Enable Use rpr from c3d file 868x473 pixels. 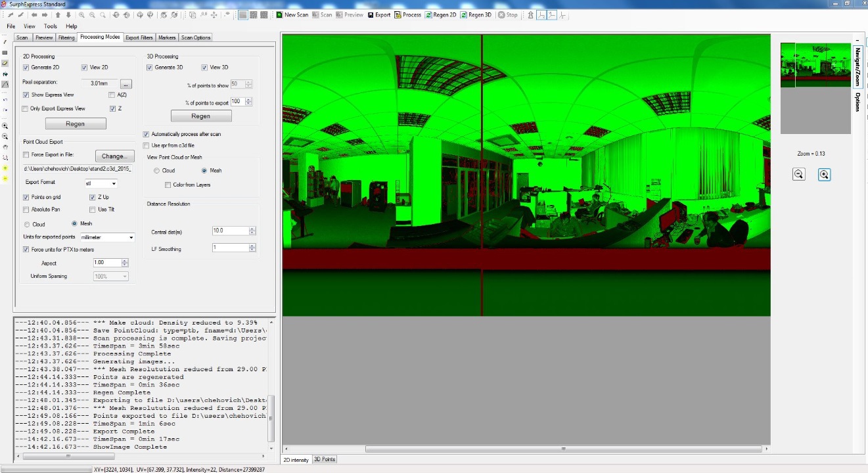coord(146,145)
